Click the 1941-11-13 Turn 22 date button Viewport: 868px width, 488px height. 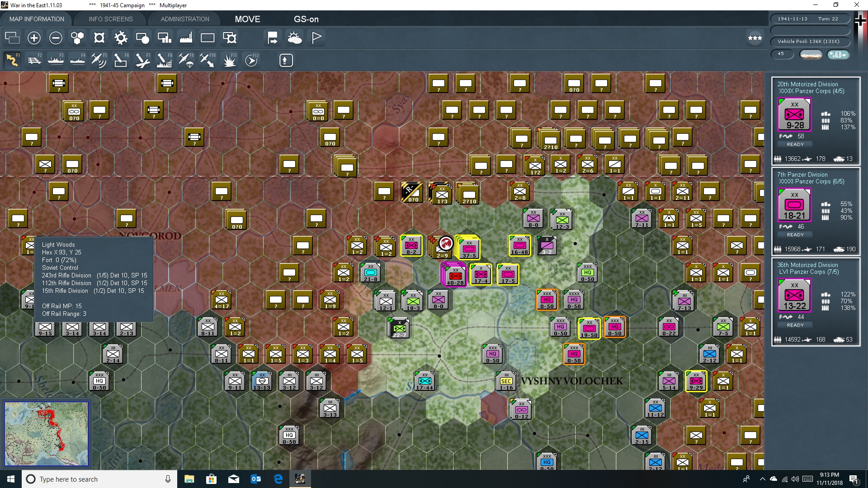click(809, 19)
